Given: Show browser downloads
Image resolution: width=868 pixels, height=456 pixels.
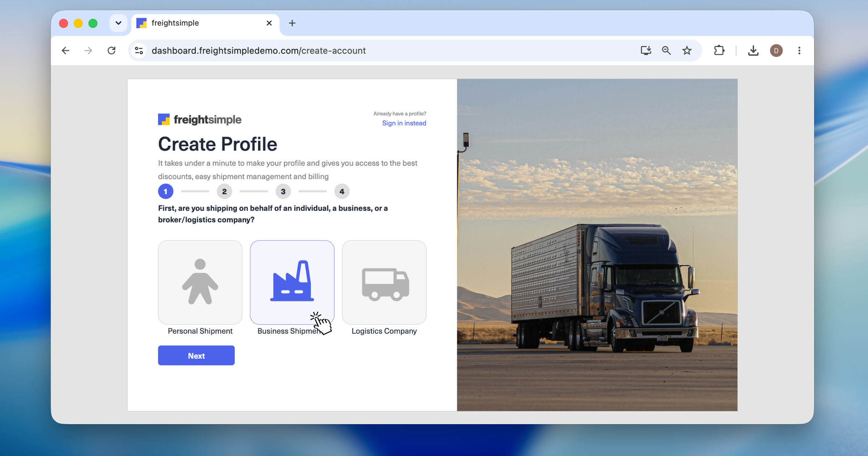Looking at the screenshot, I should 753,51.
